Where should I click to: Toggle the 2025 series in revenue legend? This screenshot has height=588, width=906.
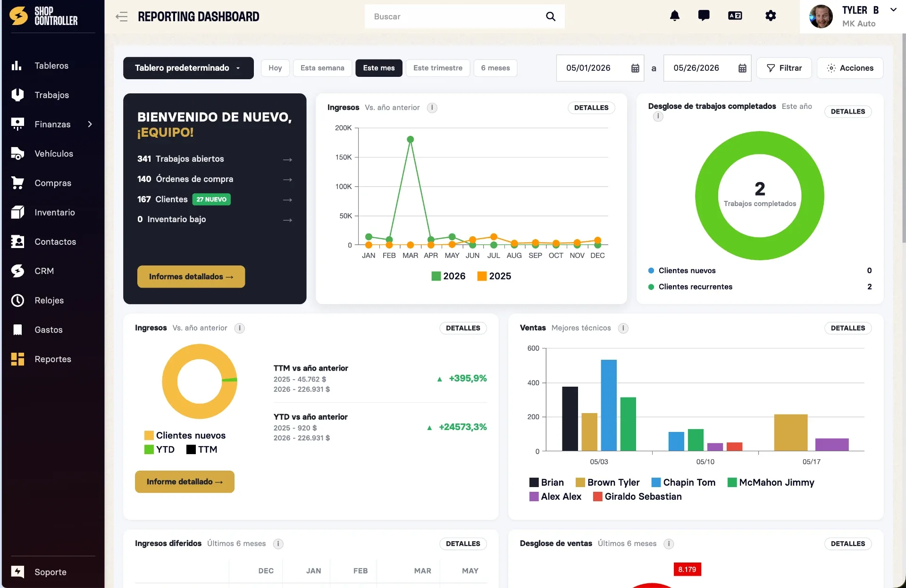click(494, 276)
